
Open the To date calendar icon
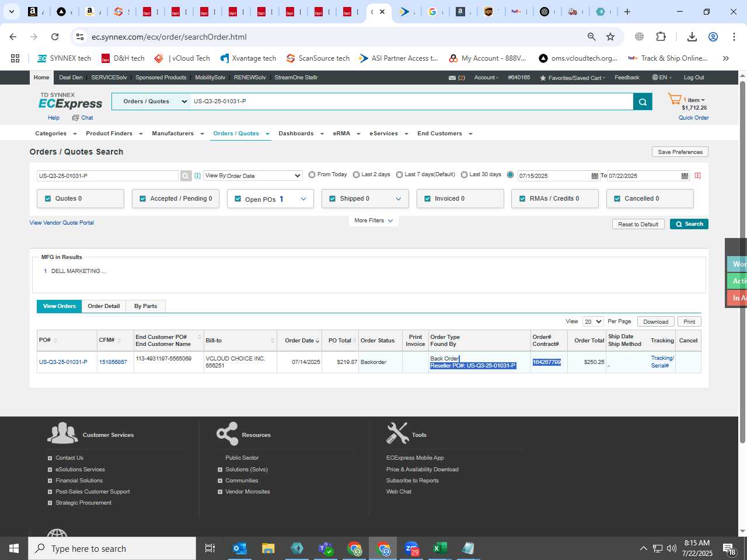tap(685, 176)
